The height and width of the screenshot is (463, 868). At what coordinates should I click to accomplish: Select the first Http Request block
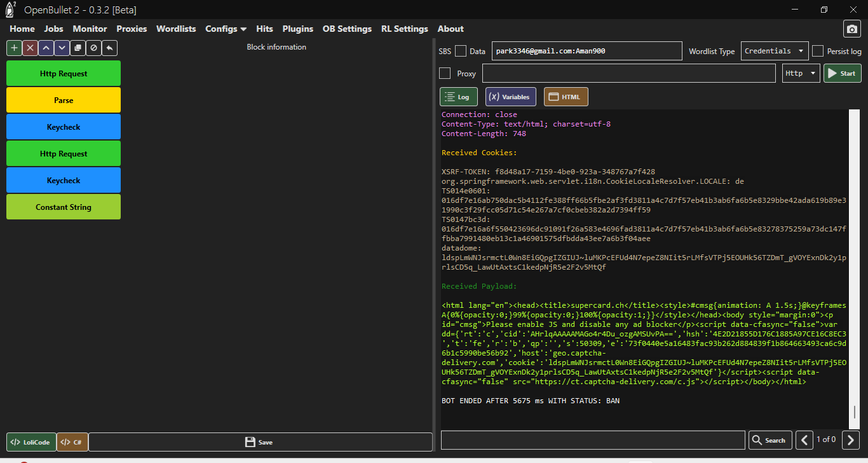coord(64,73)
